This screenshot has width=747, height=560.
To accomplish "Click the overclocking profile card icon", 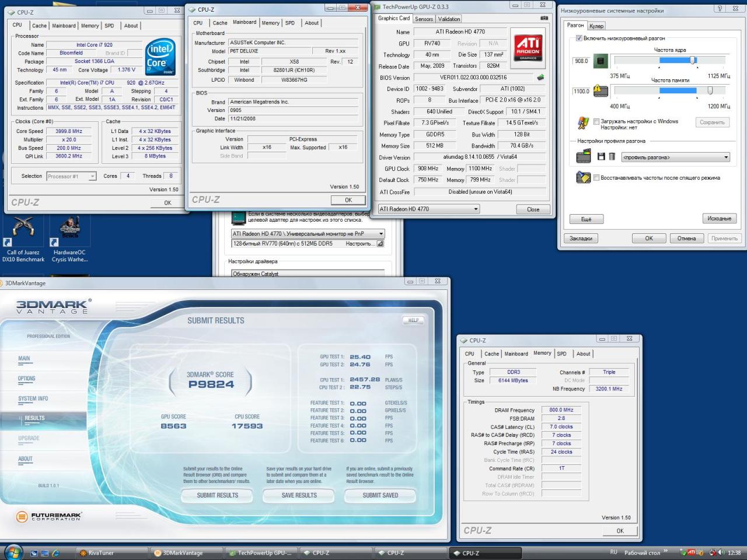I will click(583, 156).
